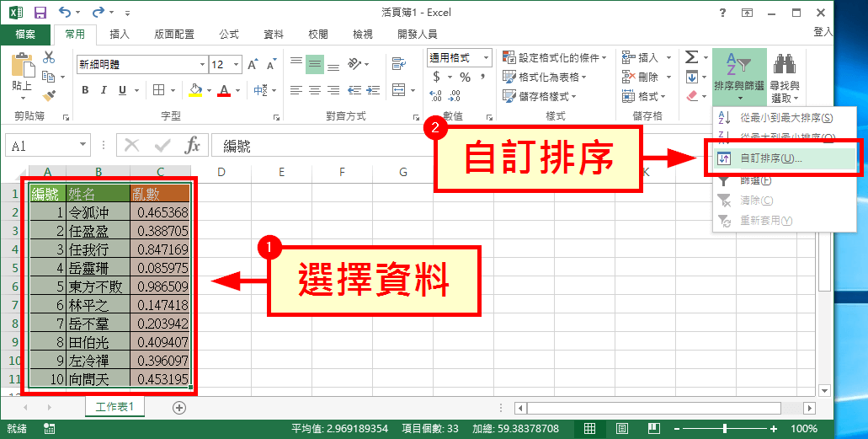Apply percent style format
This screenshot has width=868, height=439.
(465, 77)
